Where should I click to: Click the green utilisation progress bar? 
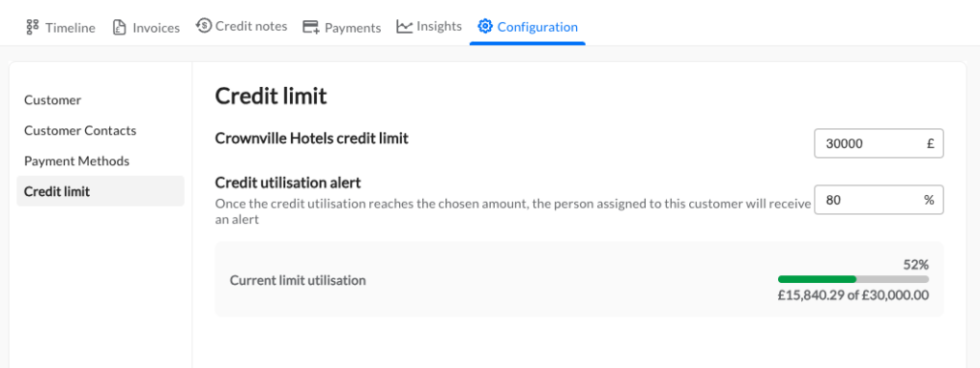click(817, 279)
